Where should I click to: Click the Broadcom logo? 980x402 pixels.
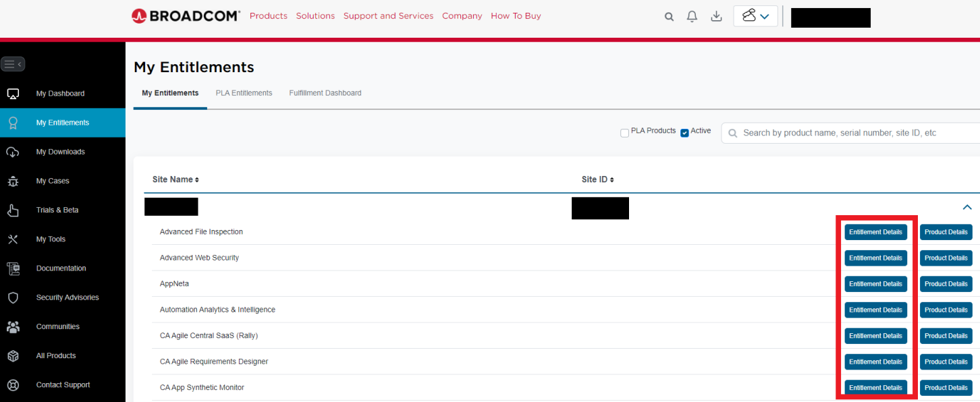pos(186,16)
